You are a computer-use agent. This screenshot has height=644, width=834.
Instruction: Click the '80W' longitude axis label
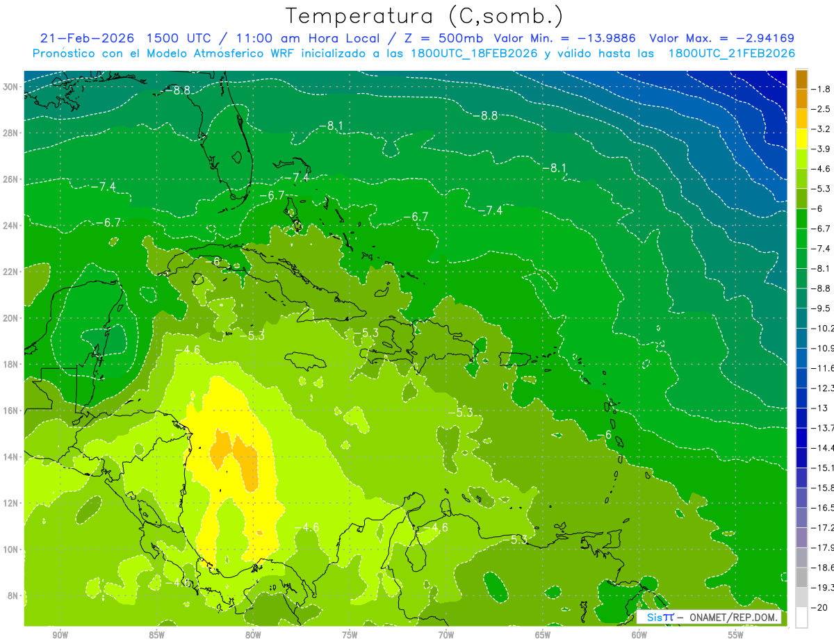pyautogui.click(x=253, y=635)
